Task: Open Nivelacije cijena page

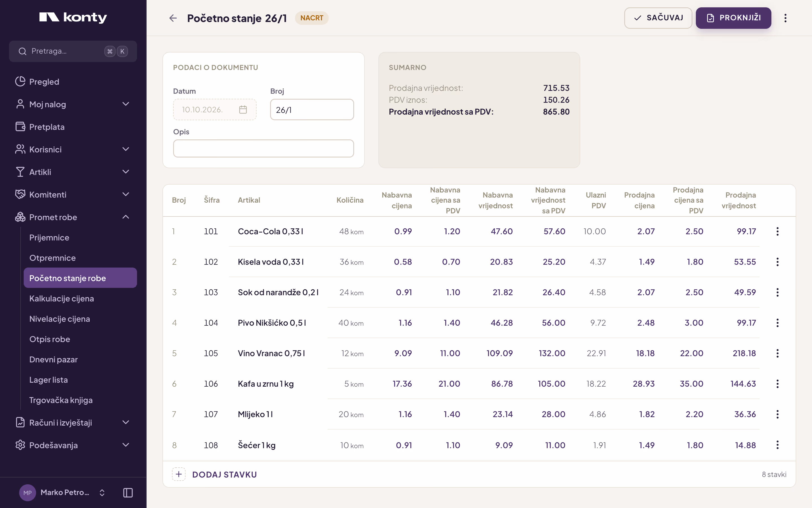Action: 80,319
